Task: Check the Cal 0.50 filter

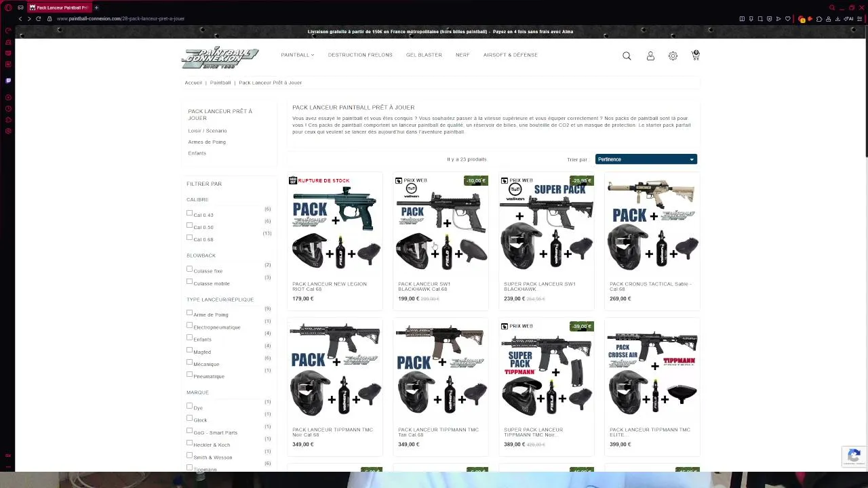Action: tap(189, 225)
